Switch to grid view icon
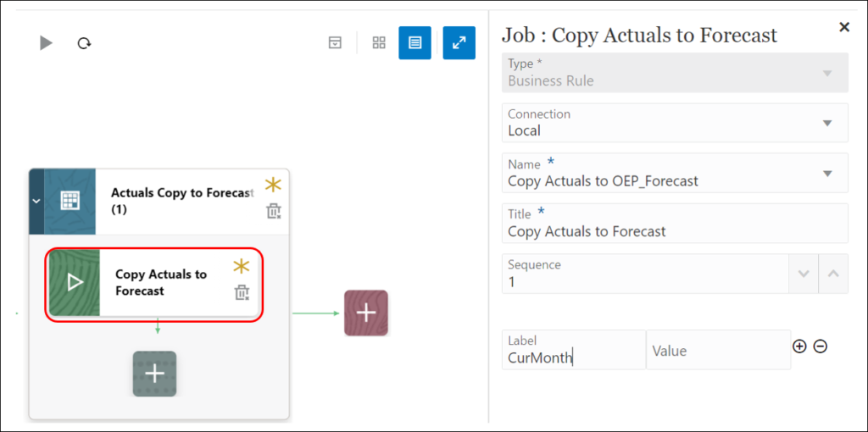868x432 pixels. [379, 42]
